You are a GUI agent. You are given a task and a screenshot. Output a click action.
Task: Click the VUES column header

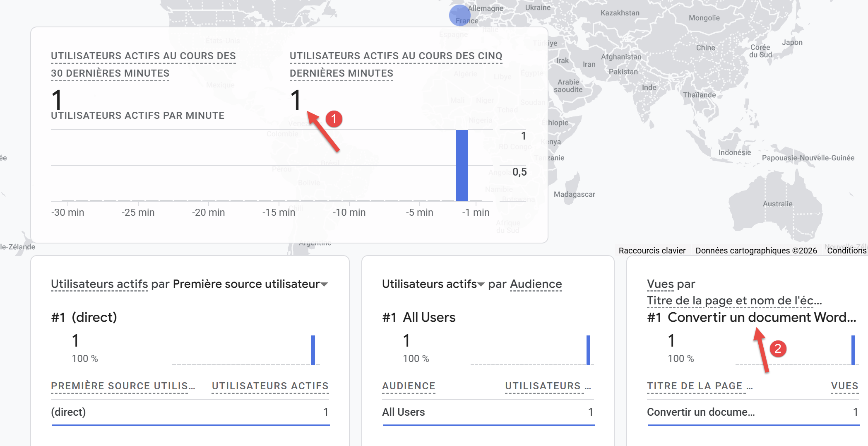click(x=844, y=386)
